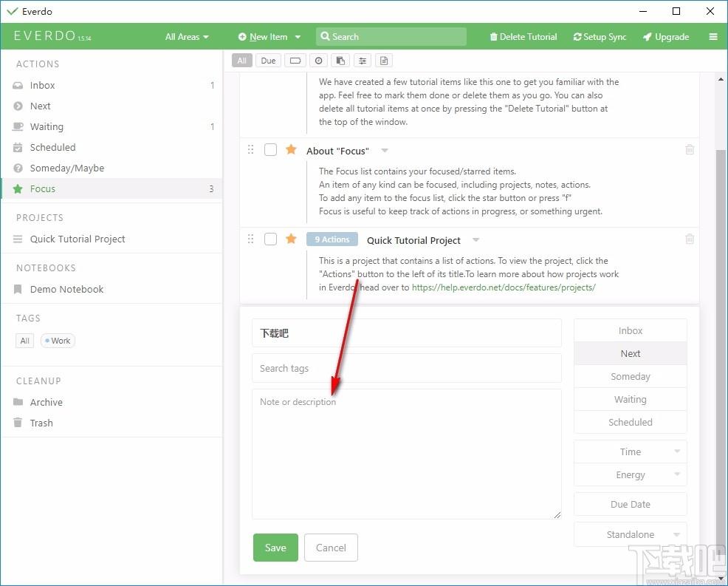Click the About "Focus" drag handle
The width and height of the screenshot is (728, 586).
click(x=251, y=149)
